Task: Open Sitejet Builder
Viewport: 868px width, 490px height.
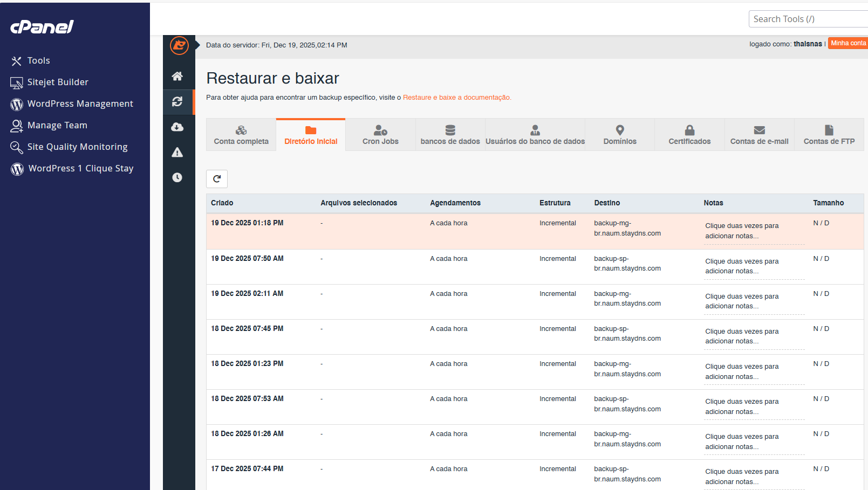Action: pos(58,82)
